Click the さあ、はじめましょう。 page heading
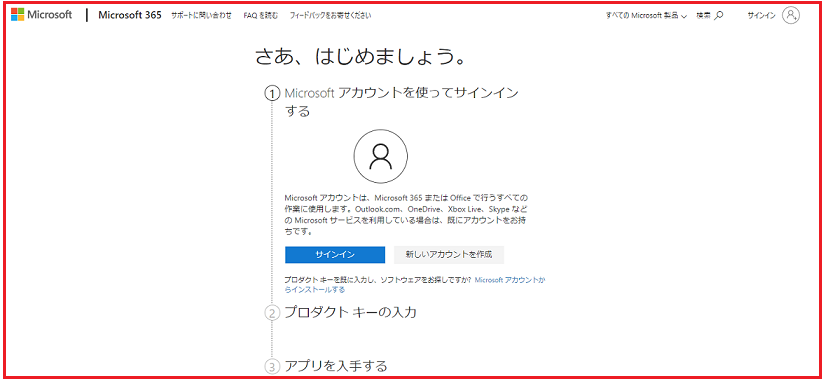Image resolution: width=823 pixels, height=381 pixels. coord(361,57)
